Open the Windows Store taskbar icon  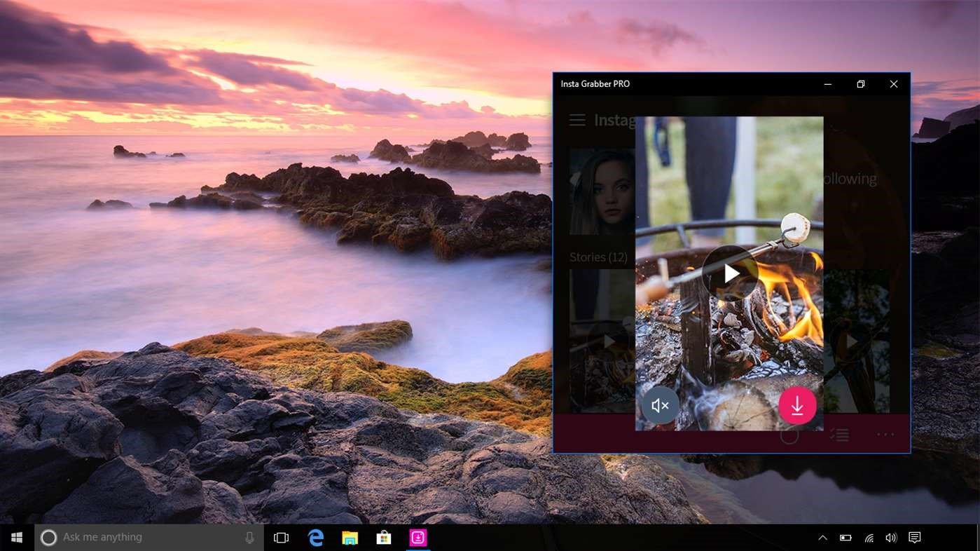[384, 538]
